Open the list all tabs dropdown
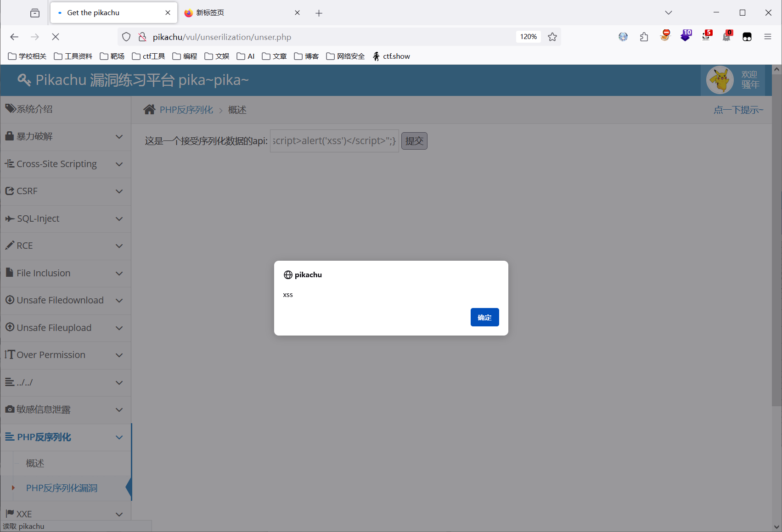The image size is (782, 532). pyautogui.click(x=669, y=13)
